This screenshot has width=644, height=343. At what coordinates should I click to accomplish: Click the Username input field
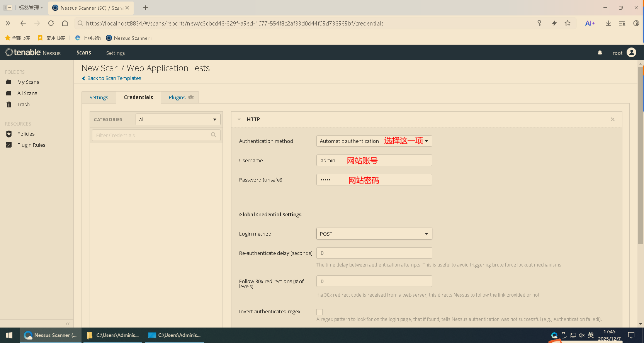tap(374, 160)
